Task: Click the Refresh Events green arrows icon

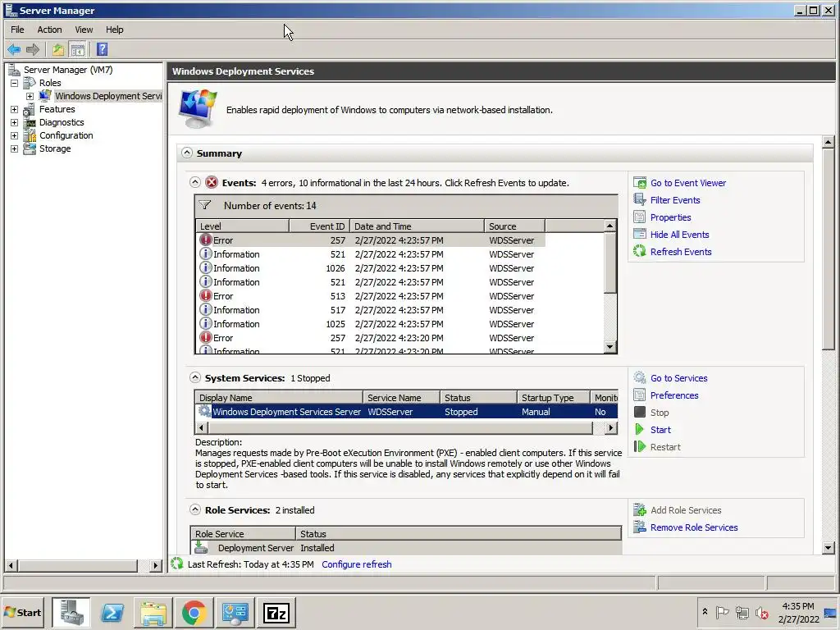Action: [x=640, y=251]
